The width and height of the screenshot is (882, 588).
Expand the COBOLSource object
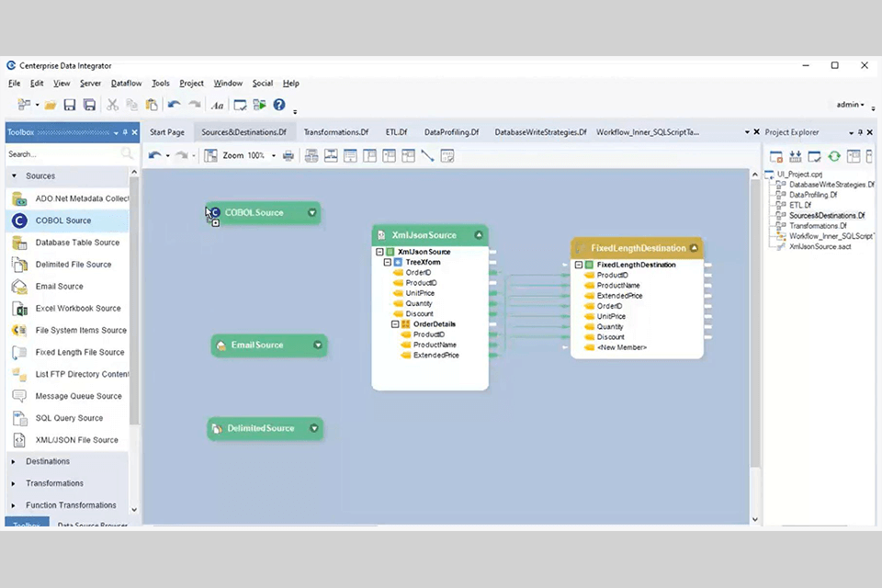click(312, 213)
